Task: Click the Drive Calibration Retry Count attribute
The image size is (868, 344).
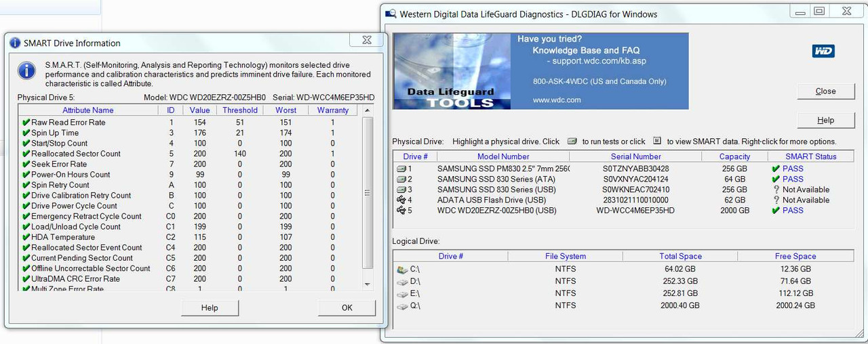Action: tap(81, 196)
